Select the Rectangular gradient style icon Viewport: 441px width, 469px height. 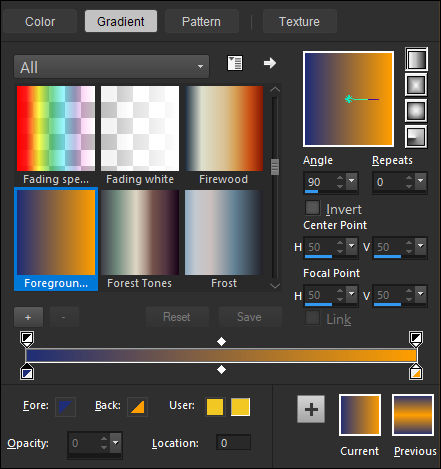pyautogui.click(x=416, y=85)
